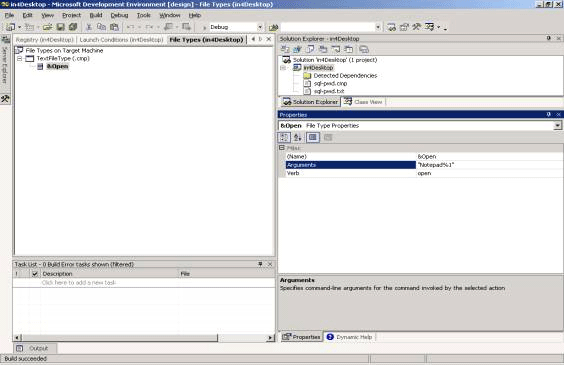Switch to Registry (in4Desktop) tab
Image resolution: width=564 pixels, height=365 pixels.
pyautogui.click(x=45, y=40)
